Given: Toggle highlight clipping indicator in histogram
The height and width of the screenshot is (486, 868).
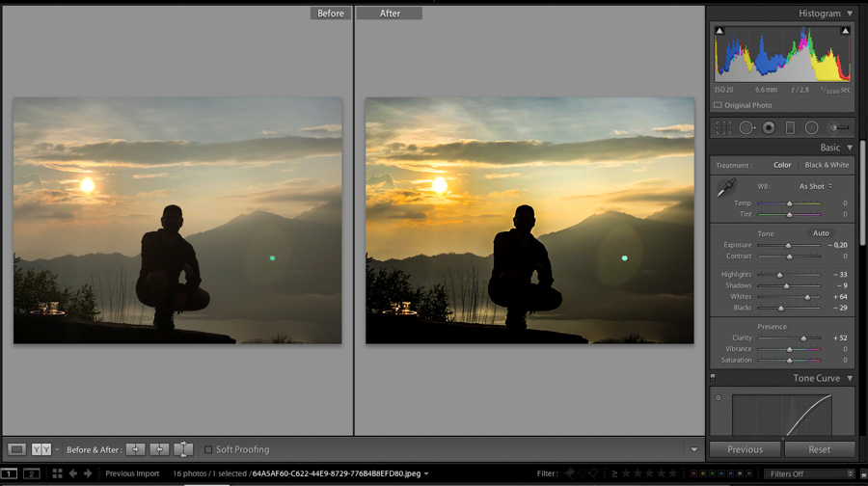Looking at the screenshot, I should 845,31.
